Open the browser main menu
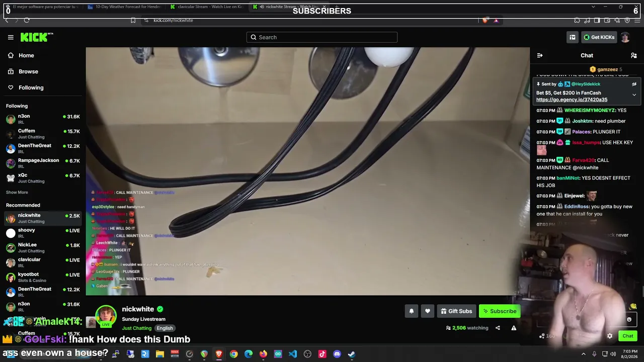 (636, 20)
